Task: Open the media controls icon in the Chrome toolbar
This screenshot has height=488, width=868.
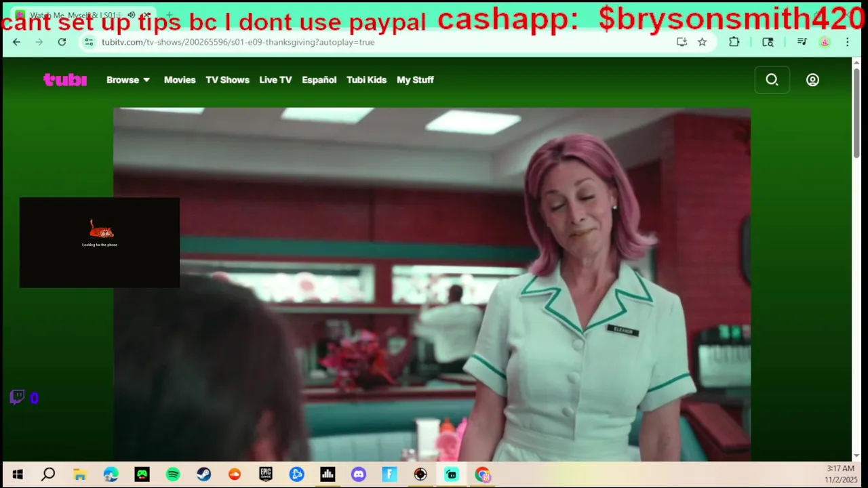Action: (x=802, y=42)
